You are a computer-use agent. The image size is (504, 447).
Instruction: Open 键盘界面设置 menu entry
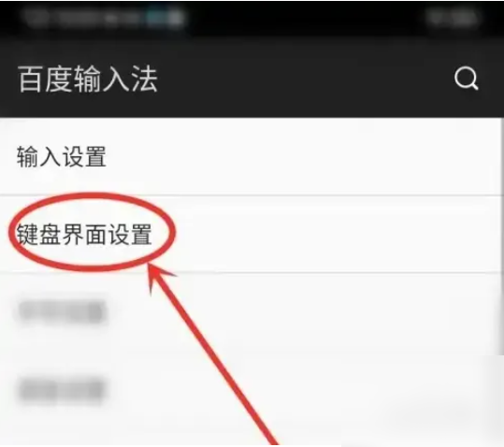(x=251, y=235)
